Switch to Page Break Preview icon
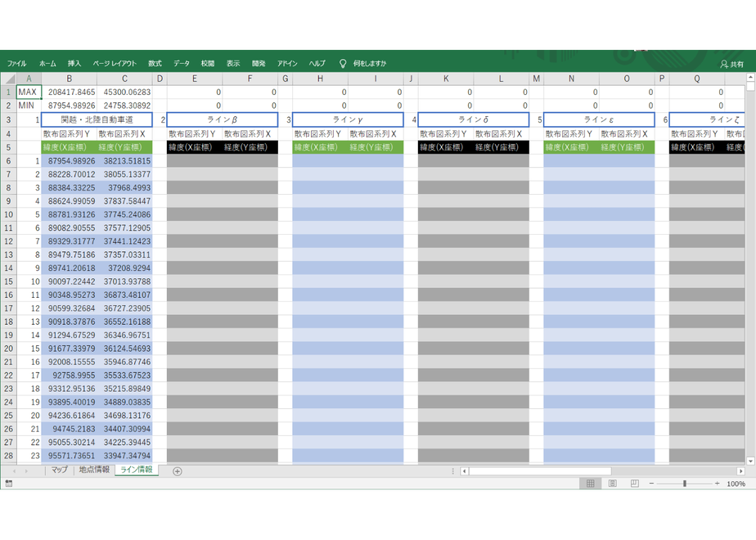Viewport: 756px width, 540px height. [x=635, y=484]
